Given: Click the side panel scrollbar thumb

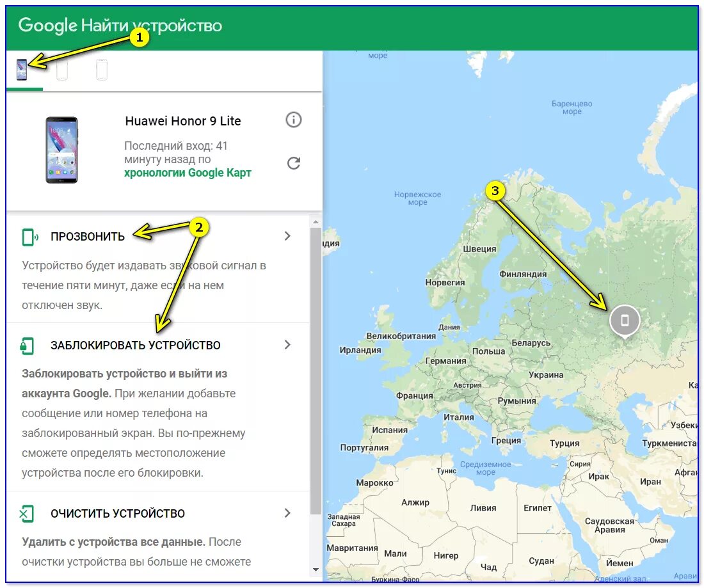Looking at the screenshot, I should coord(316,370).
